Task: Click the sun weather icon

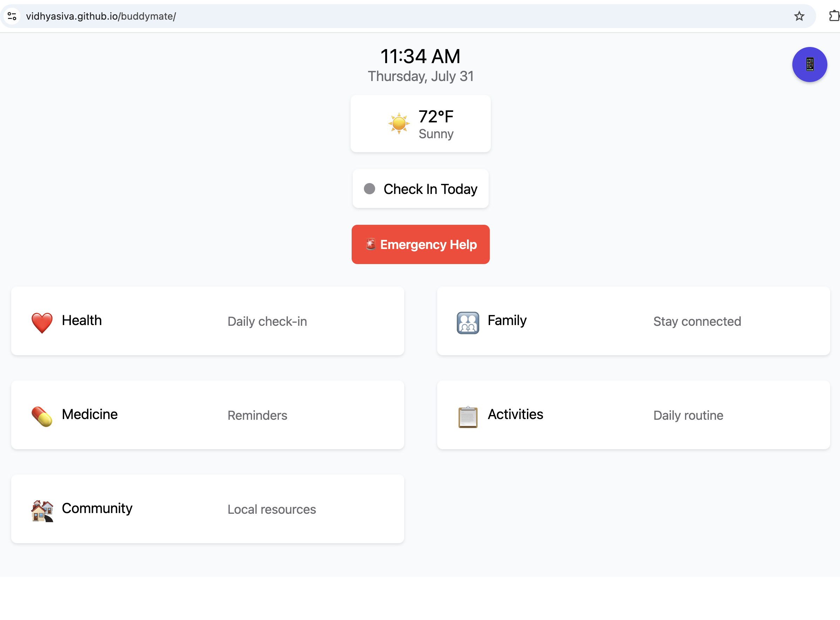Action: click(398, 123)
